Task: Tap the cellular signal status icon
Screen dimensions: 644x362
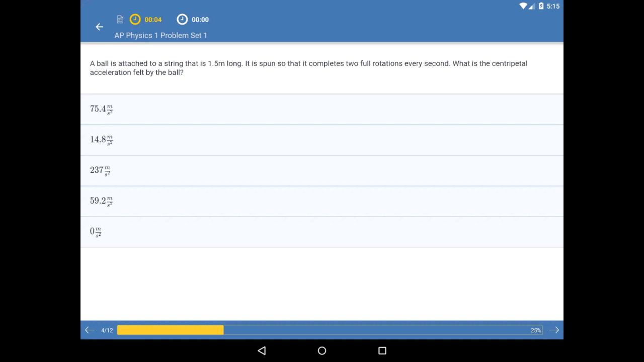Action: pyautogui.click(x=532, y=6)
